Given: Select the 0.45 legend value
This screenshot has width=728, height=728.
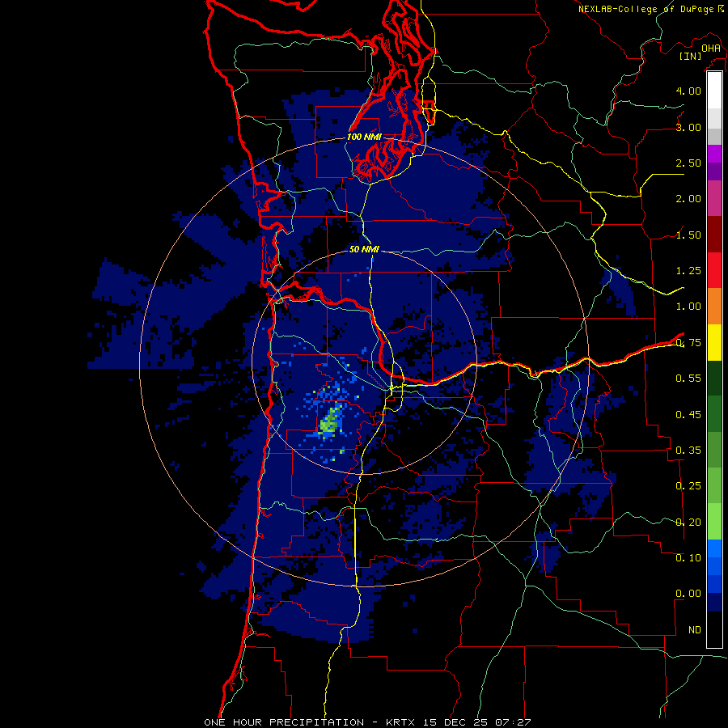Looking at the screenshot, I should [688, 414].
